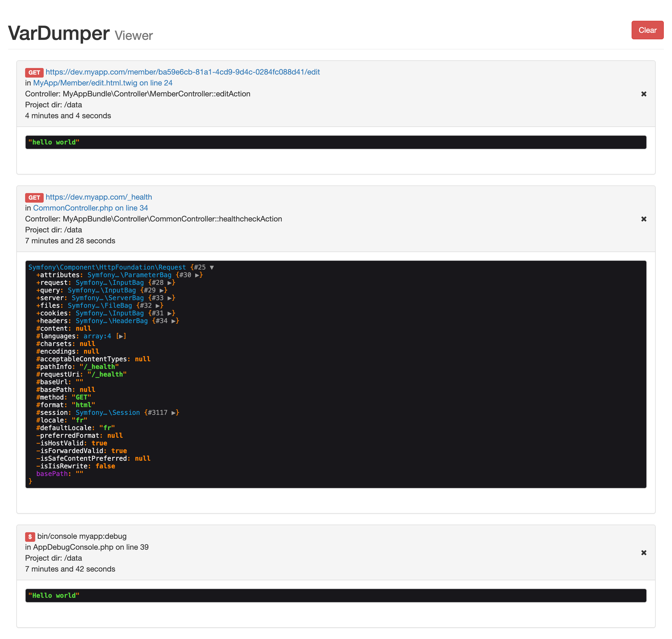Close the bin/console myapp:debug dump
672x639 pixels.
click(x=643, y=552)
